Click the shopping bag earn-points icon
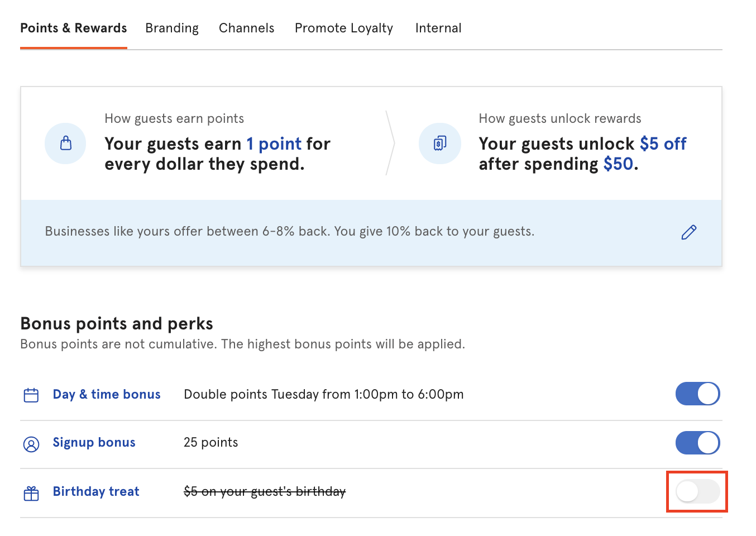 [x=65, y=143]
